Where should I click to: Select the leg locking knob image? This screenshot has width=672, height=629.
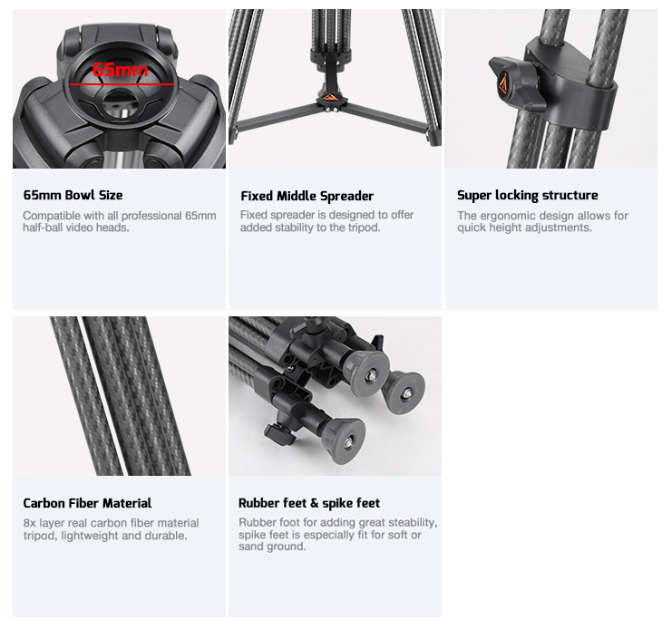click(550, 89)
